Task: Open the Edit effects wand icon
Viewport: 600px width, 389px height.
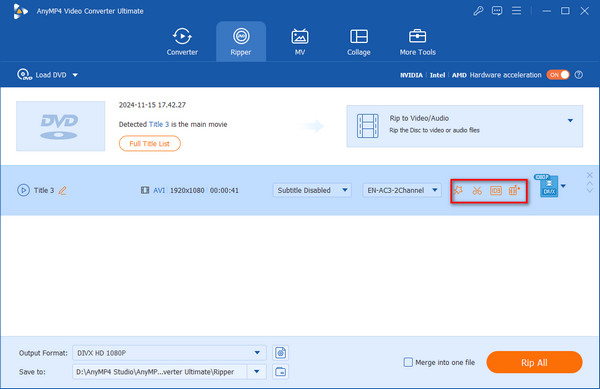Action: click(x=458, y=190)
